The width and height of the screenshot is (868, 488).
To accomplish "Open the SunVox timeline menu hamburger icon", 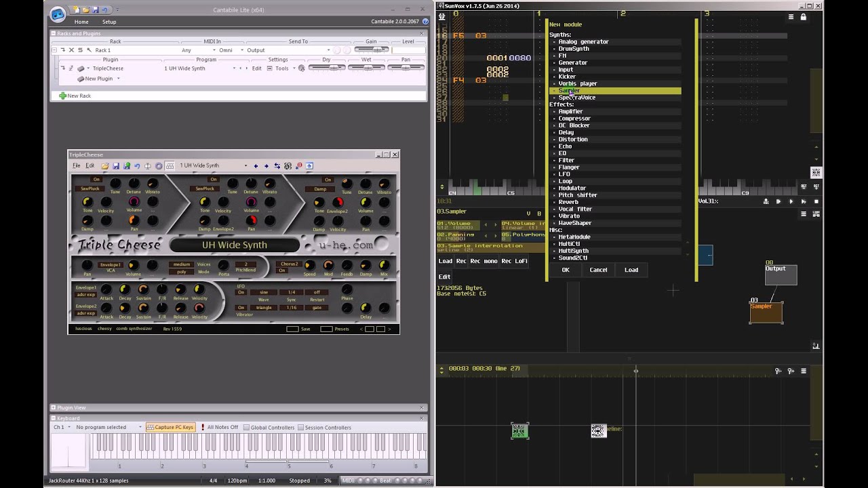I will [804, 371].
